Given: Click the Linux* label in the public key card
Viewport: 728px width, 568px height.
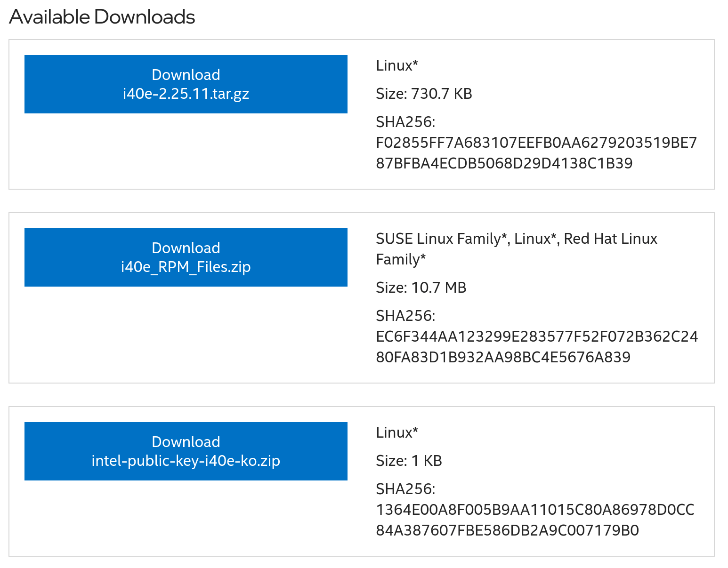Looking at the screenshot, I should (x=396, y=432).
